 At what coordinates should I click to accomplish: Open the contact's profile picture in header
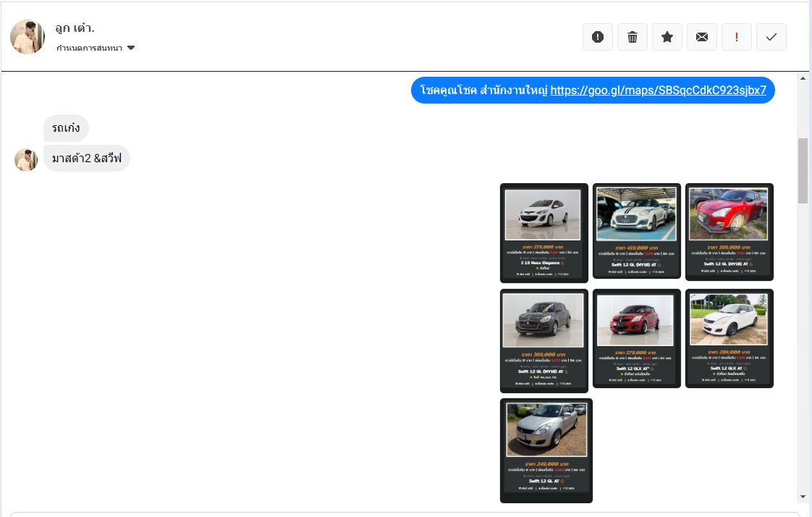coord(28,37)
